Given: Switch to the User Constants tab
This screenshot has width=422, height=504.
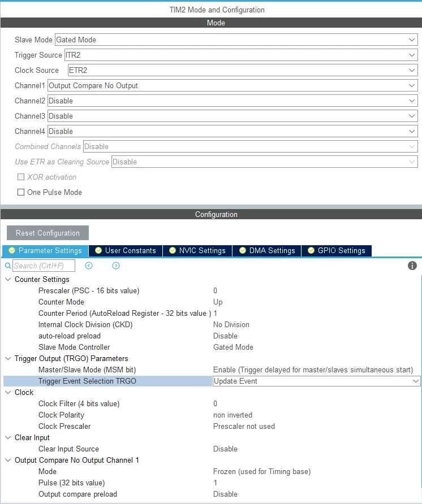Looking at the screenshot, I should 126,251.
